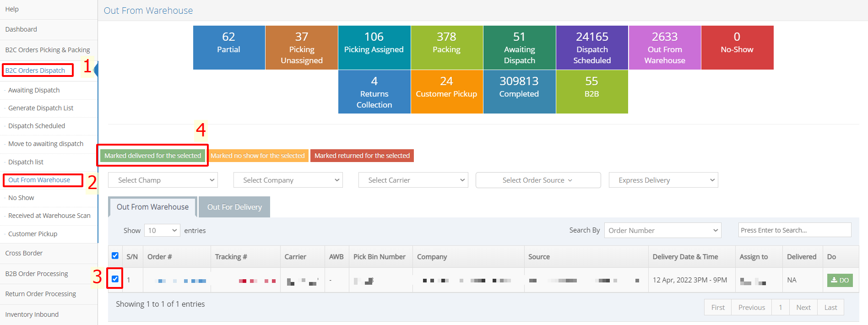
Task: Open the Picking Unassigned tile
Action: pos(301,48)
